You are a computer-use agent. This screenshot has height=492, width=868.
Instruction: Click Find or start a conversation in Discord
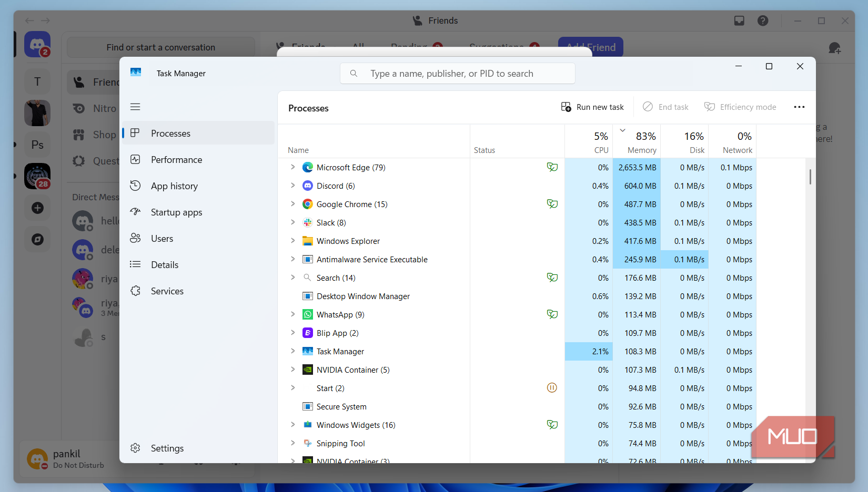pos(160,47)
